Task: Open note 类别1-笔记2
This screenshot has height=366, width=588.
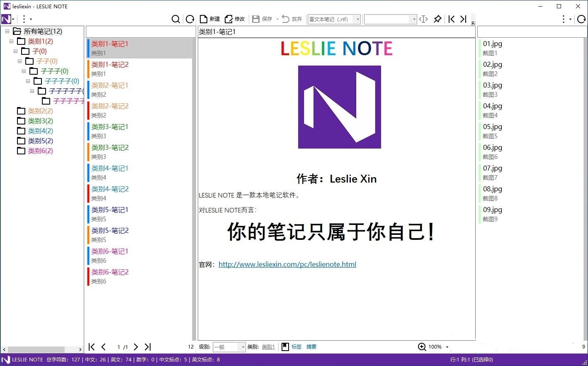Action: [x=139, y=68]
